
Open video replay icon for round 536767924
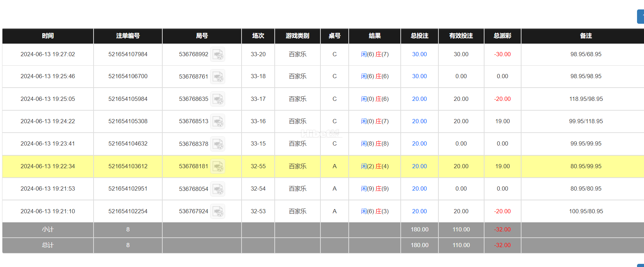[218, 212]
